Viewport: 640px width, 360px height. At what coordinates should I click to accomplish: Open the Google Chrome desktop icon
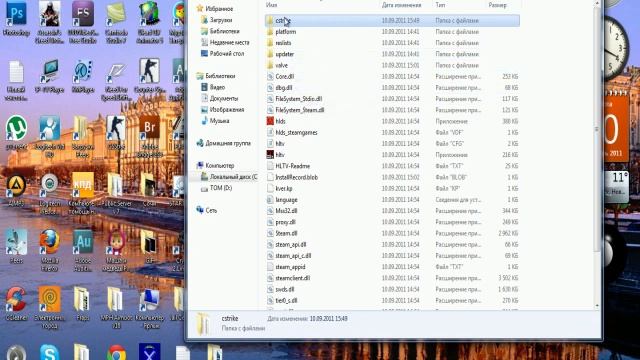(x=116, y=353)
